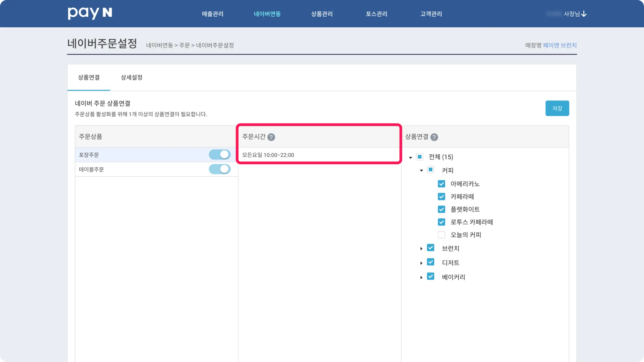Expand the 브런치 category
This screenshot has width=644, height=362.
click(421, 249)
